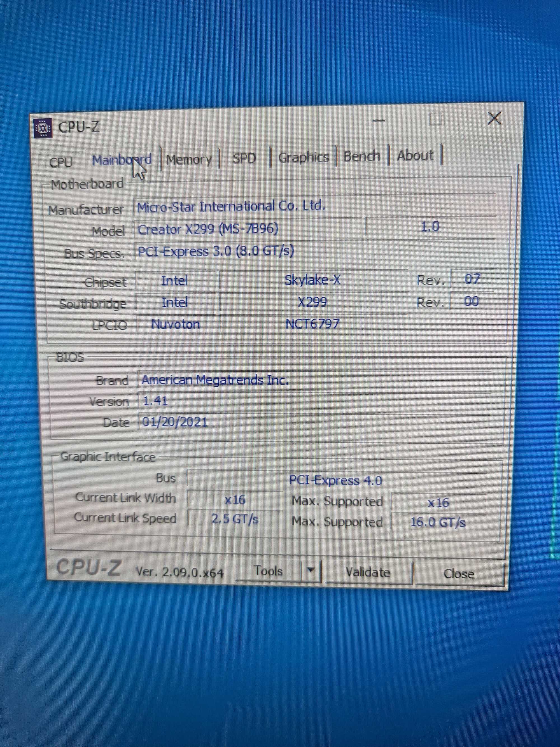Image resolution: width=560 pixels, height=747 pixels.
Task: Open the Memory tab
Action: coord(189,159)
